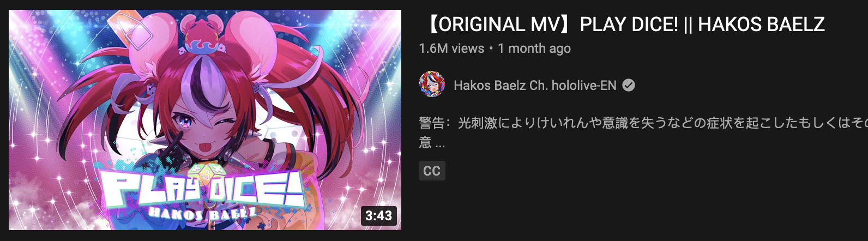868x241 pixels.
Task: Open the PLAY DICE! video thumbnail
Action: coord(205,119)
